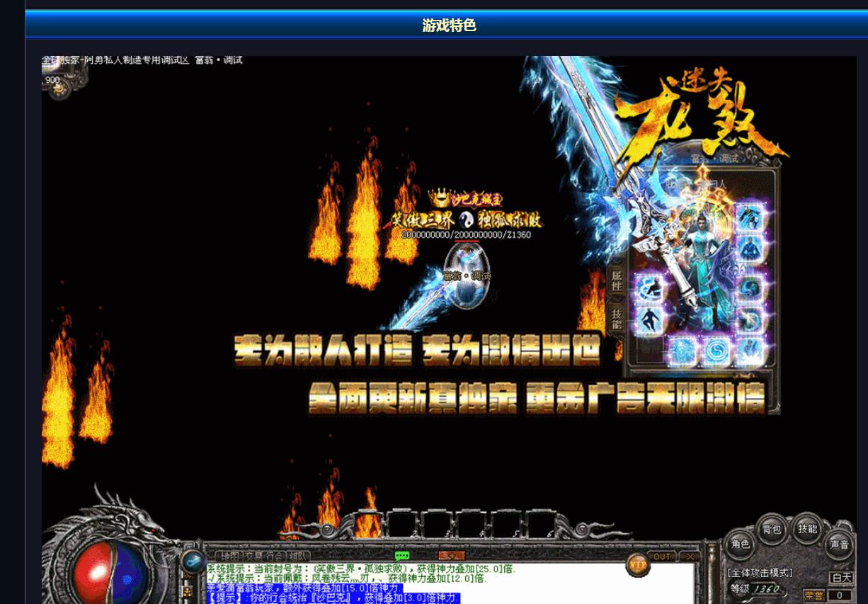Click the character avatar in game center
The height and width of the screenshot is (604, 868).
coord(467,276)
